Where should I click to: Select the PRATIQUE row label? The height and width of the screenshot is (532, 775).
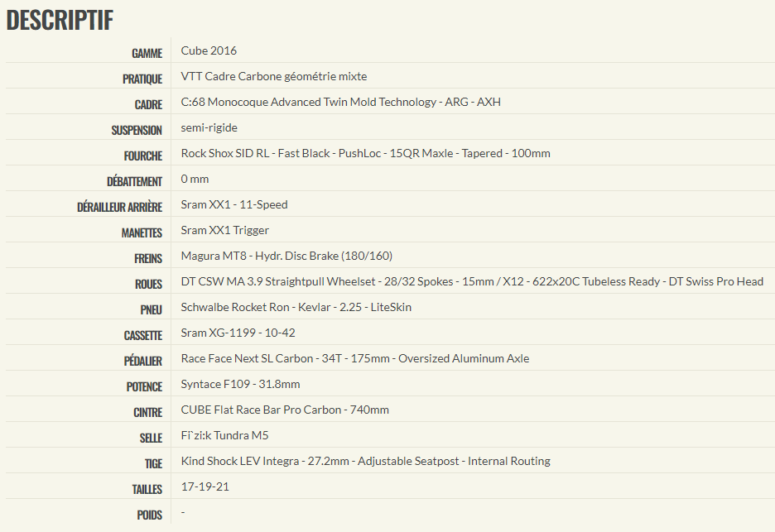click(142, 79)
